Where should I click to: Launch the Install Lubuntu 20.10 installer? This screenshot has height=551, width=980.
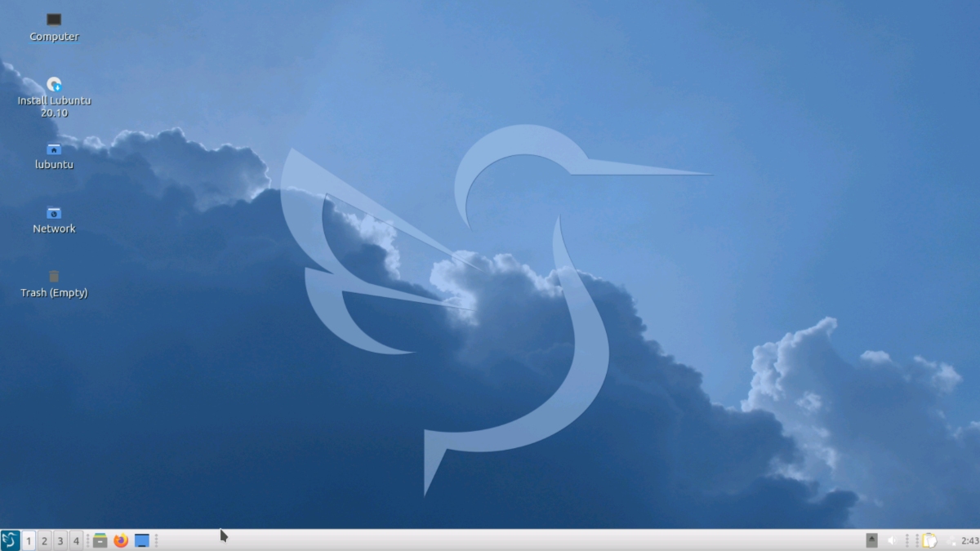[x=54, y=85]
